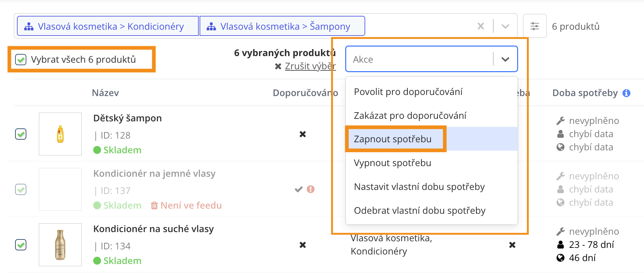Click the hierarchy icon in Kondicionéry tag
The height and width of the screenshot is (275, 644).
pos(29,26)
